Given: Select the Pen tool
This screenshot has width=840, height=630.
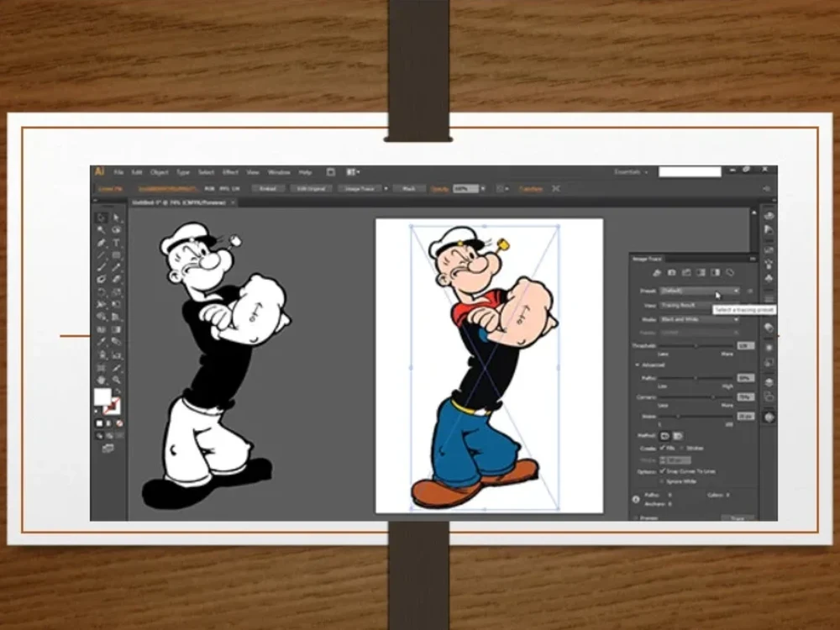Looking at the screenshot, I should click(100, 241).
